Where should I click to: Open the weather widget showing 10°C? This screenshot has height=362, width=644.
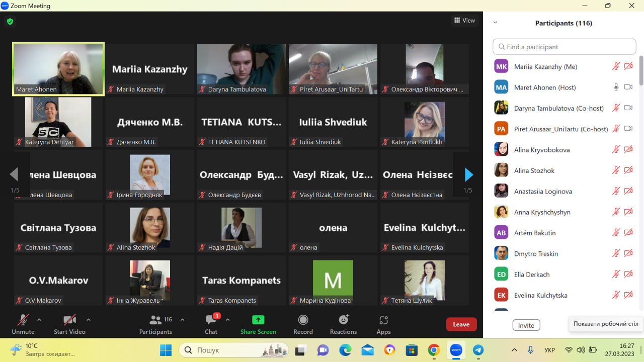[42, 349]
